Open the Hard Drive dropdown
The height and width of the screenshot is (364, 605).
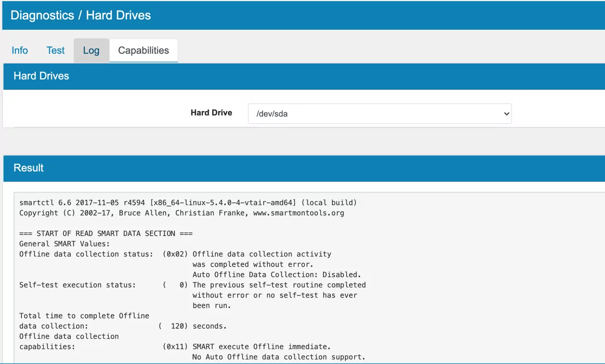point(378,113)
